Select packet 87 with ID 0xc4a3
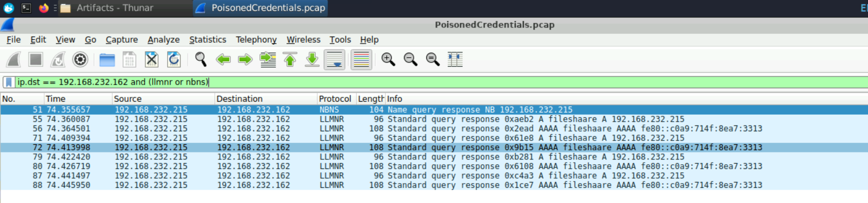 pos(434,176)
